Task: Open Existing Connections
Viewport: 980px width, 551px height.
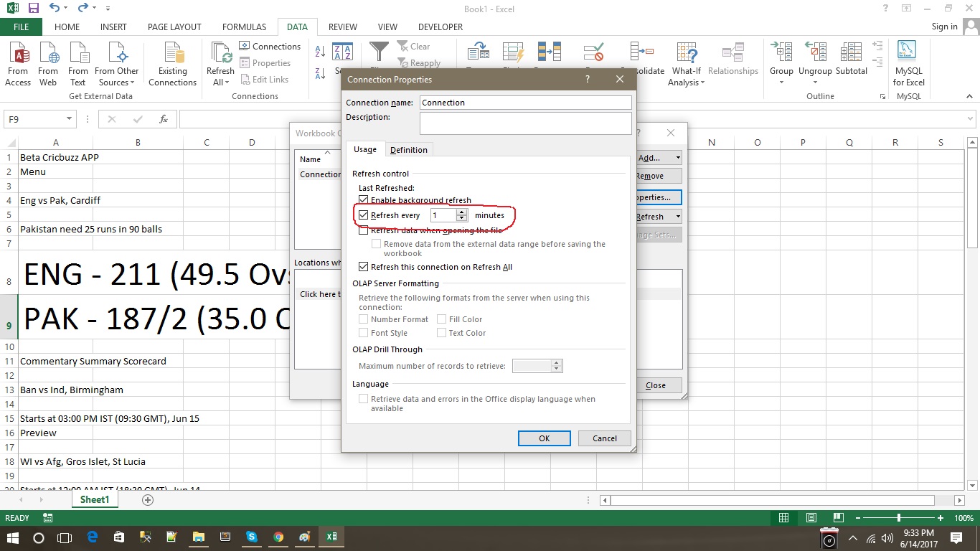Action: pyautogui.click(x=172, y=64)
